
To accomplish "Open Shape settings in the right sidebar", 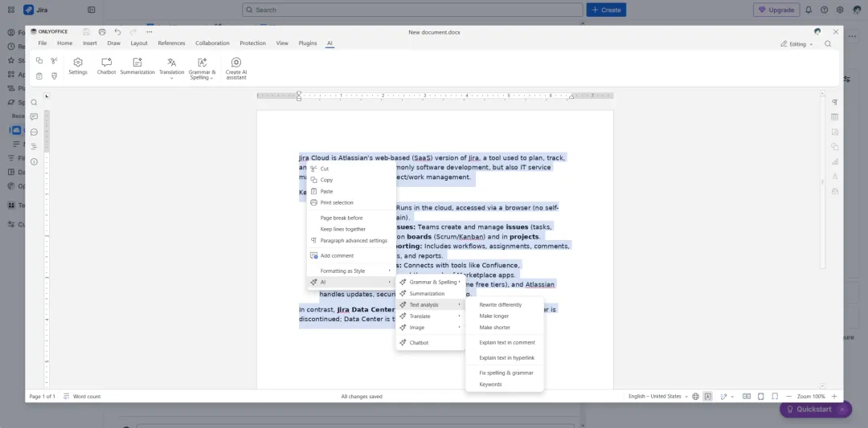I will (x=835, y=146).
